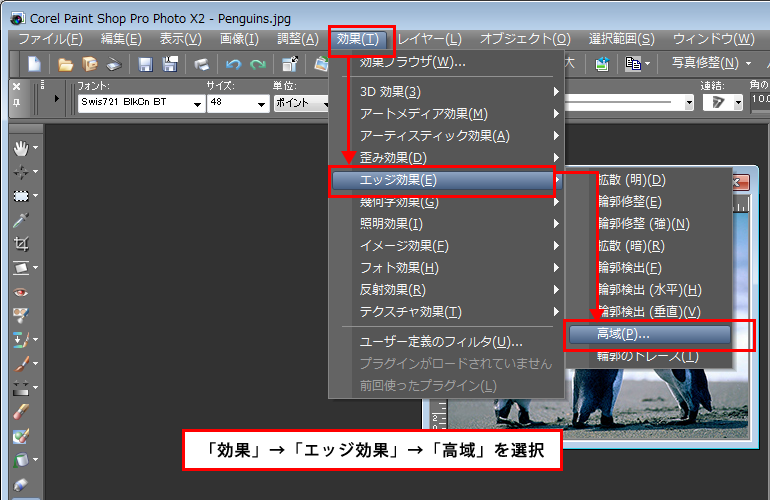Select the Red Eye tool
770x500 pixels.
[21, 292]
